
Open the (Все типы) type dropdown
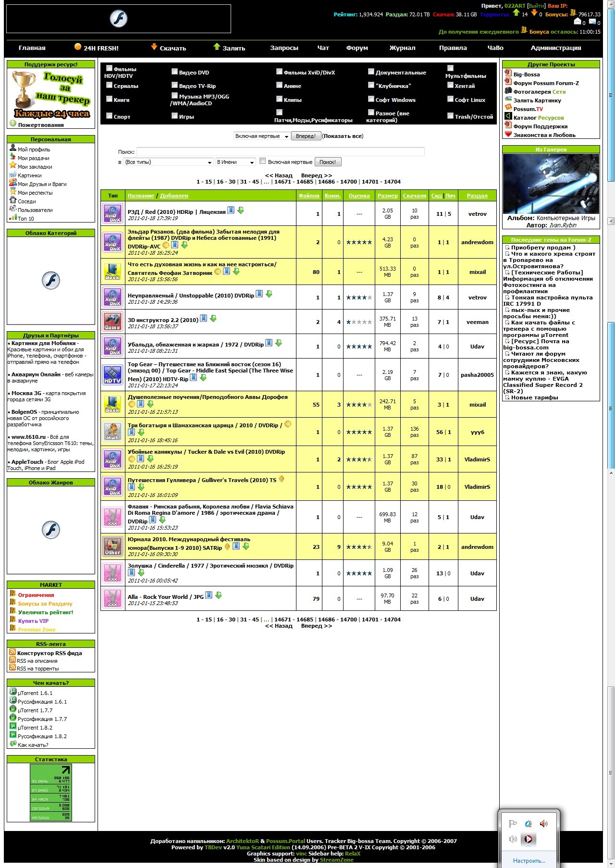(168, 162)
